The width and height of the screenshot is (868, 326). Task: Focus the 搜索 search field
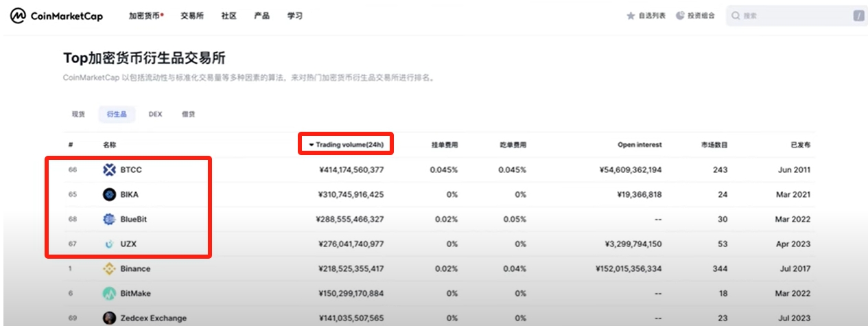point(796,16)
